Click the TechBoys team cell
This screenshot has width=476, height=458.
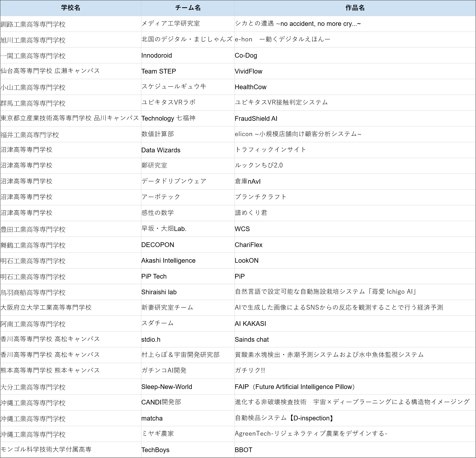click(x=155, y=450)
